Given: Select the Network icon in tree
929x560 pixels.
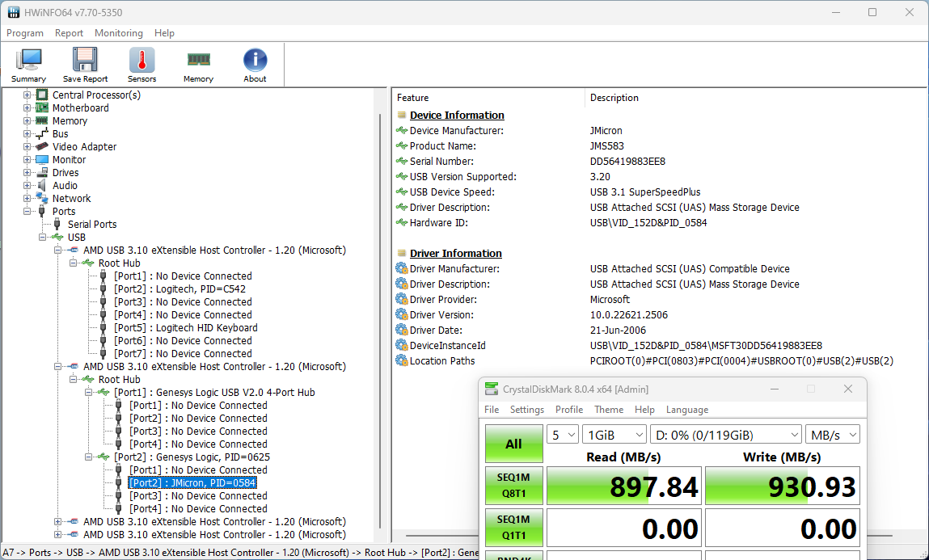Looking at the screenshot, I should [x=41, y=198].
